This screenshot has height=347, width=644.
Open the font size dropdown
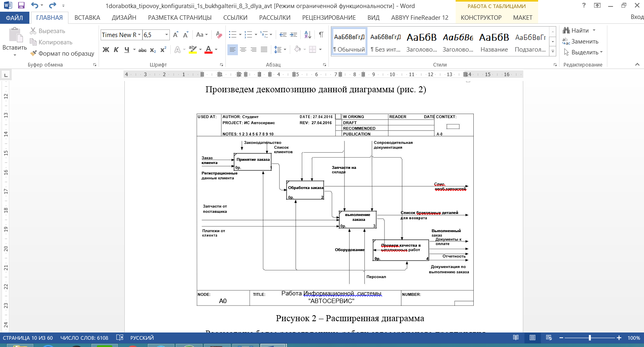click(x=166, y=35)
